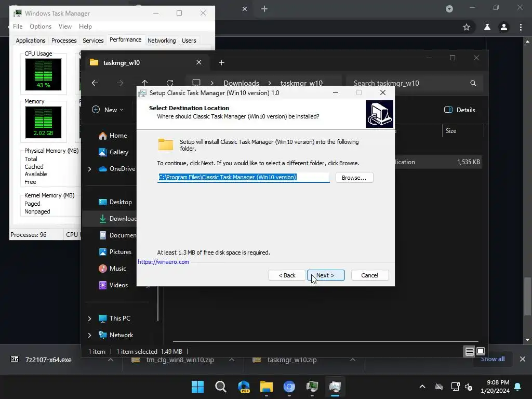This screenshot has width=532, height=399.
Task: Go up one folder in Explorer
Action: 144,83
